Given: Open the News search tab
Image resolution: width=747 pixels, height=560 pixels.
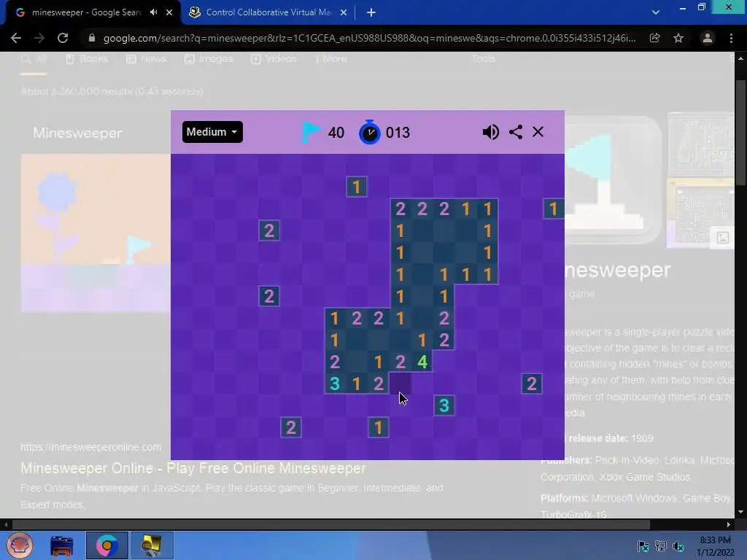Looking at the screenshot, I should click(x=147, y=58).
